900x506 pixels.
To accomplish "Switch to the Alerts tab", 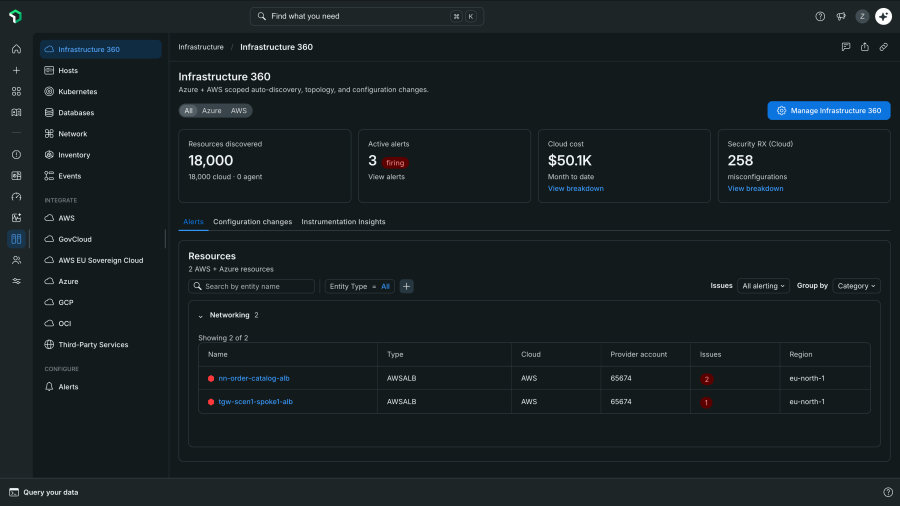I will click(193, 221).
